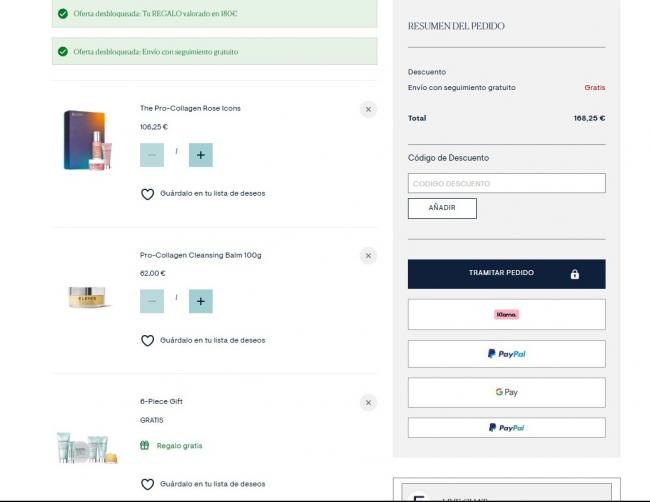Pay with the bottom PayPal button

point(507,427)
